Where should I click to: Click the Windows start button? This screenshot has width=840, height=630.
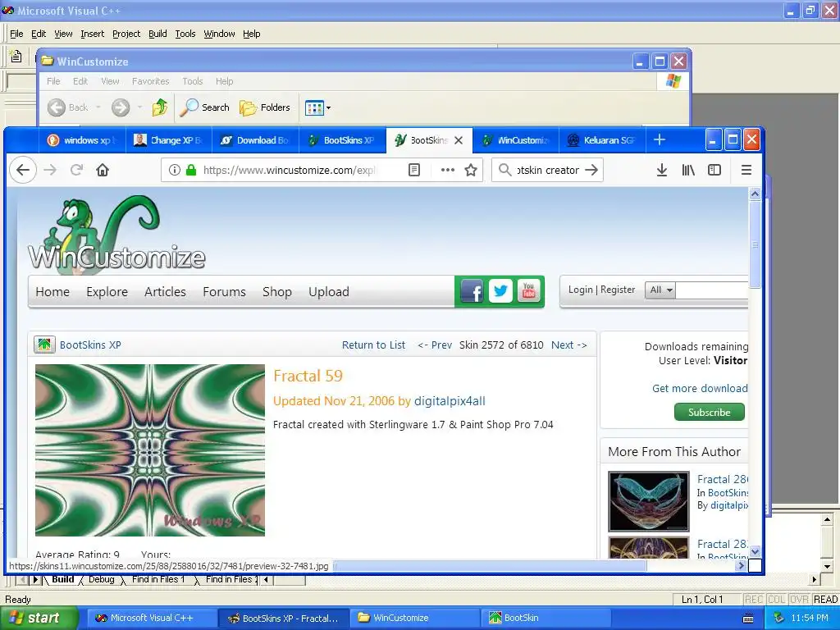coord(38,619)
